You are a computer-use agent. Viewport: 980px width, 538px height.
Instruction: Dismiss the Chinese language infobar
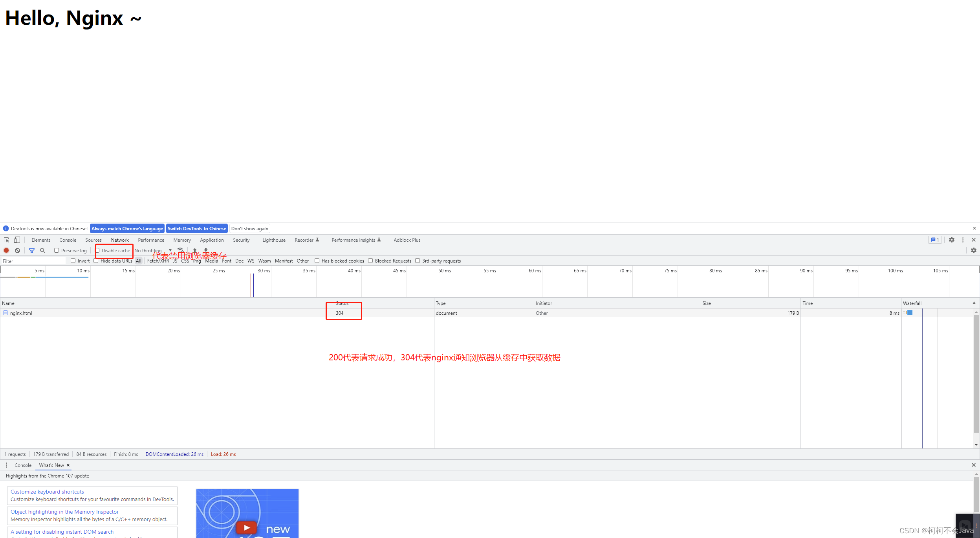[974, 228]
